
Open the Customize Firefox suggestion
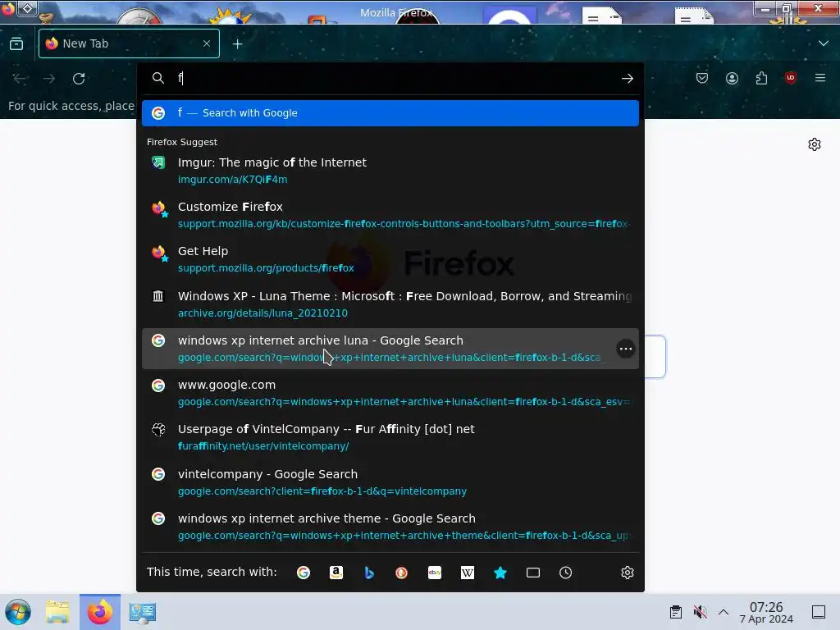[390, 215]
